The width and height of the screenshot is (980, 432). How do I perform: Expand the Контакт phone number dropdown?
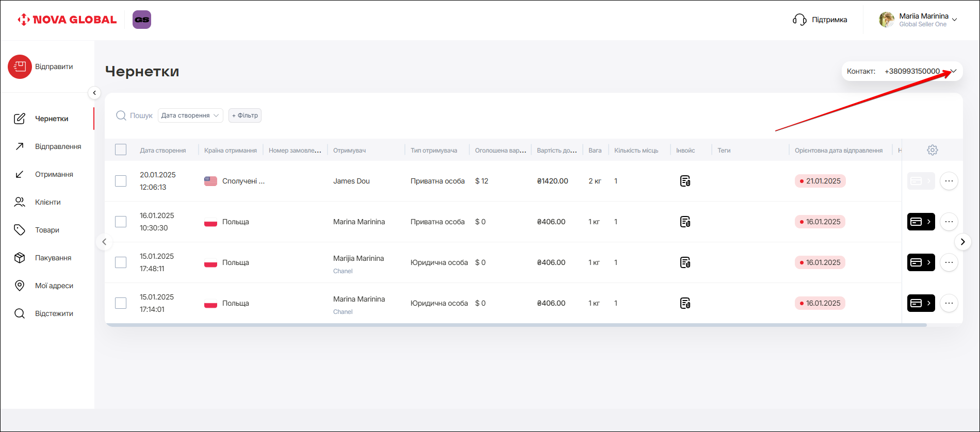click(x=953, y=71)
